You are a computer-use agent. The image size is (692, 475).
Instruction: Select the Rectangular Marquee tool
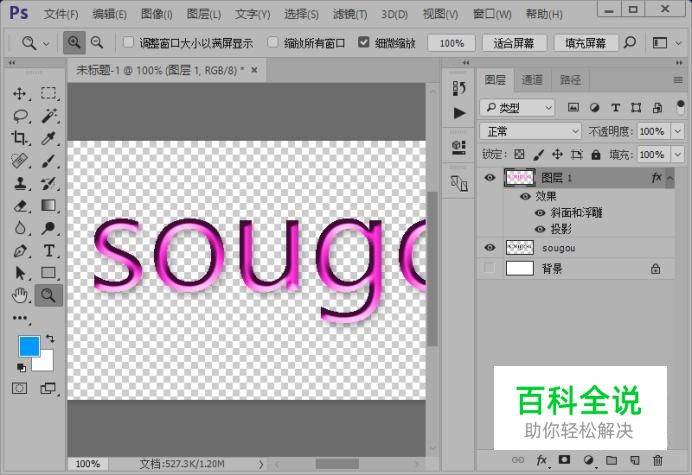(49, 94)
